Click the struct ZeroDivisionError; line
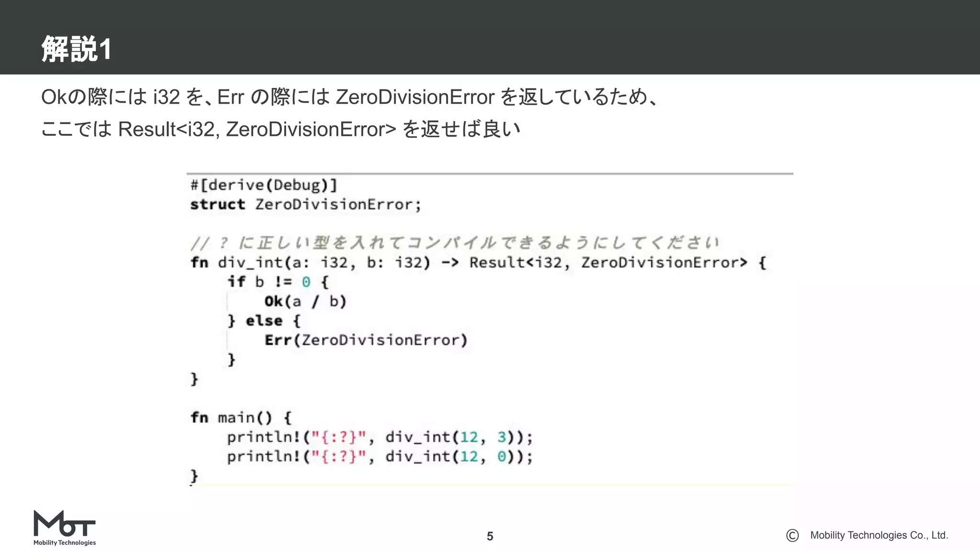 click(306, 205)
